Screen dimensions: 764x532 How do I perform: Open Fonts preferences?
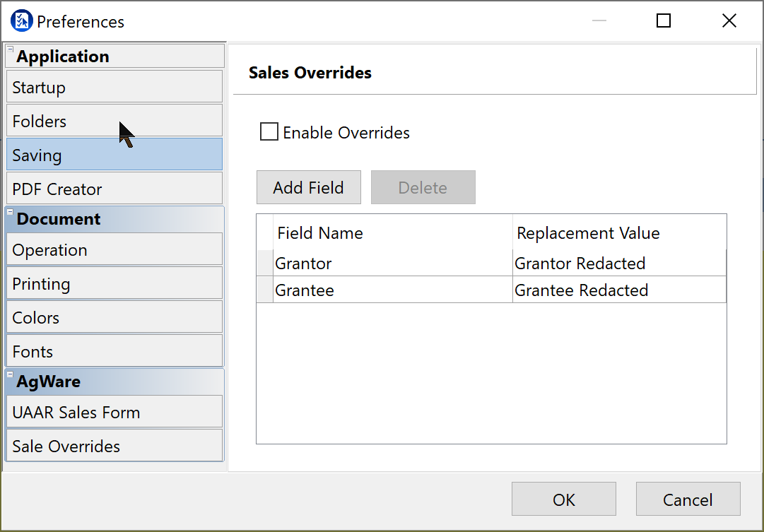coord(114,352)
